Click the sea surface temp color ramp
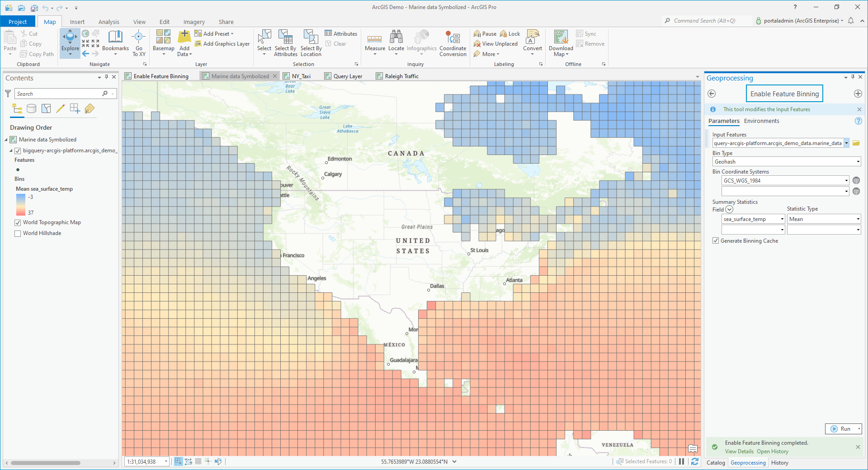The height and width of the screenshot is (470, 868). pos(21,205)
